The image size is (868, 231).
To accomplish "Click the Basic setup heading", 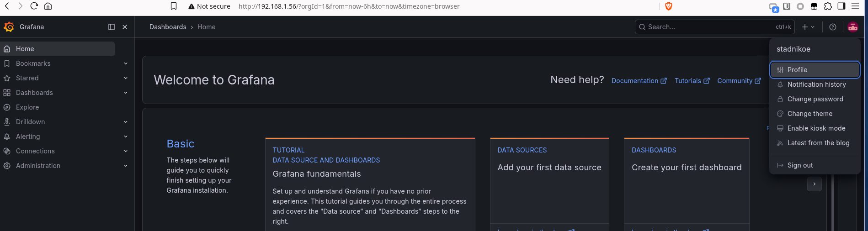I will coord(181,144).
